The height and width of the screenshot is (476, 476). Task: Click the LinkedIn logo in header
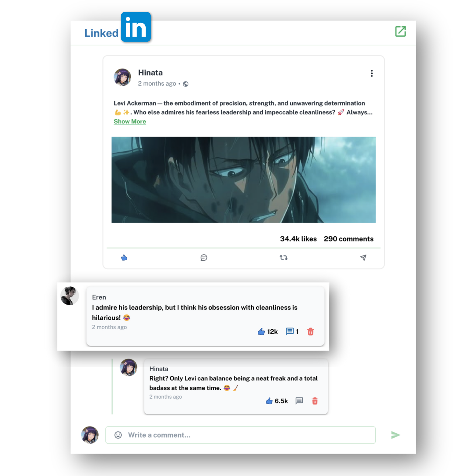click(x=118, y=28)
